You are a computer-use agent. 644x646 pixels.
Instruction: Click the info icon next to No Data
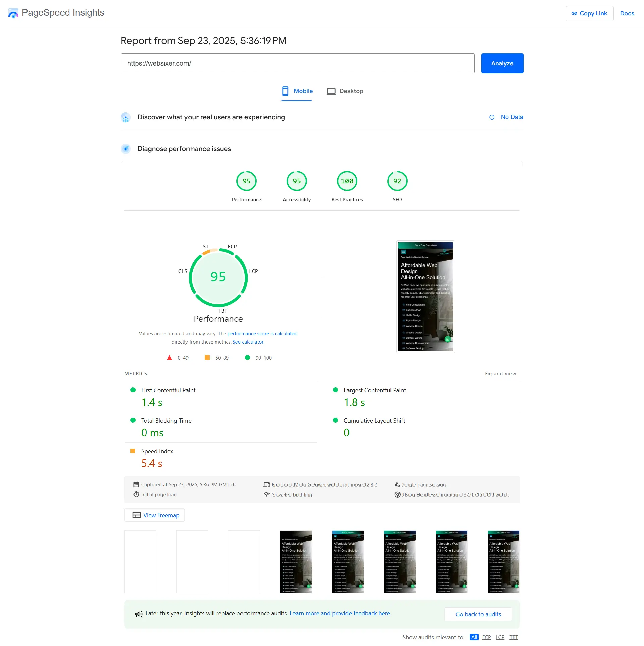pos(492,117)
